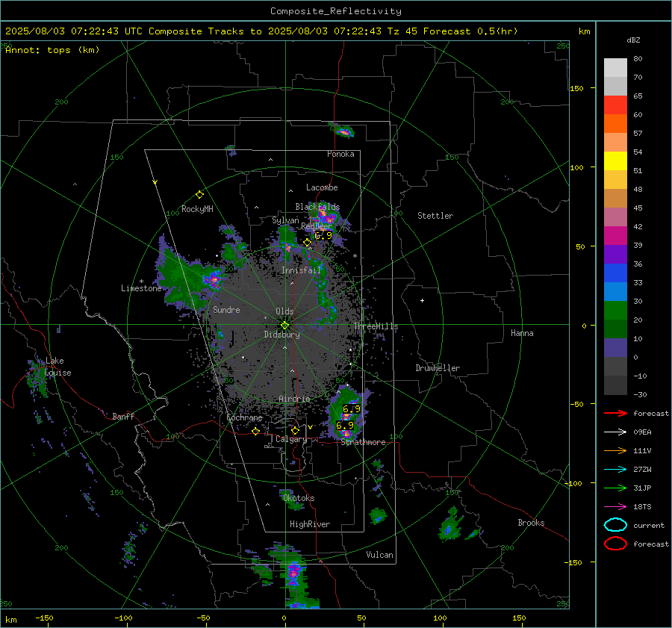This screenshot has width=672, height=628.
Task: Click the Sundre city label
Action: tap(226, 309)
